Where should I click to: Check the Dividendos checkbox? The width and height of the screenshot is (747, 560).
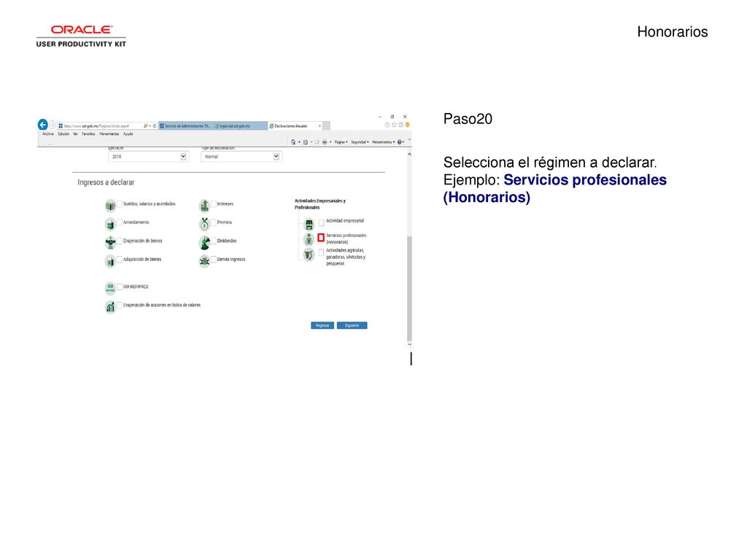[214, 241]
